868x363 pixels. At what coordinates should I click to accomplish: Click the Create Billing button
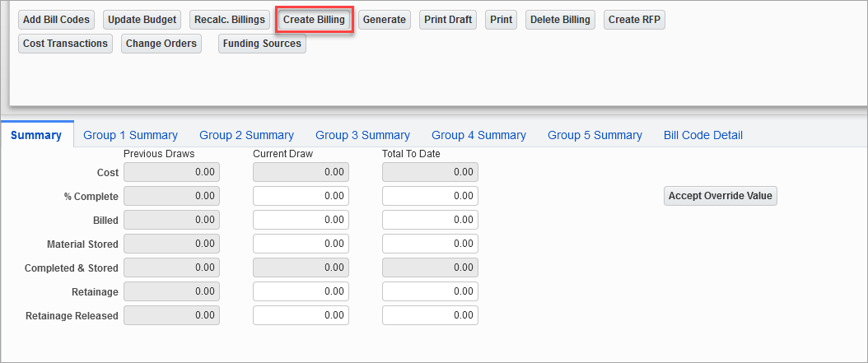[x=314, y=20]
